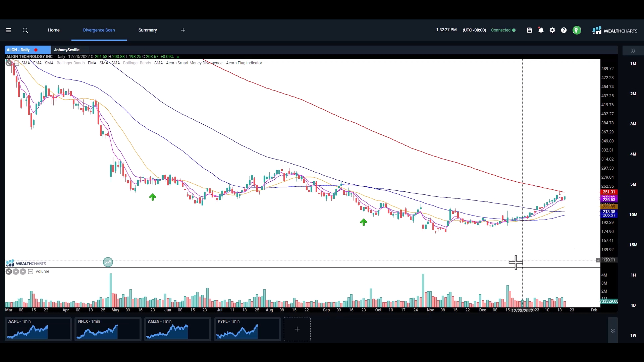Click the WealthCharts logo in header
The image size is (644, 362).
pyautogui.click(x=614, y=31)
